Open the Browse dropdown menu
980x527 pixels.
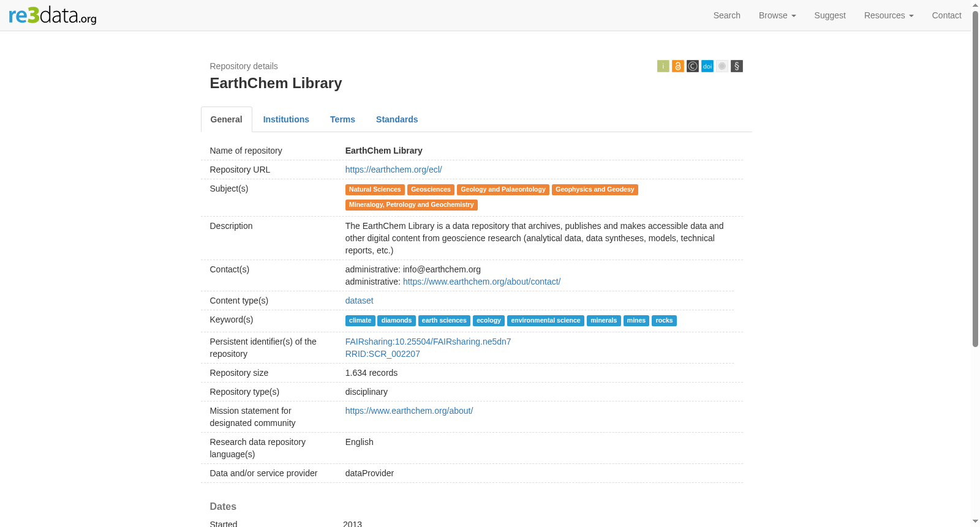click(777, 15)
